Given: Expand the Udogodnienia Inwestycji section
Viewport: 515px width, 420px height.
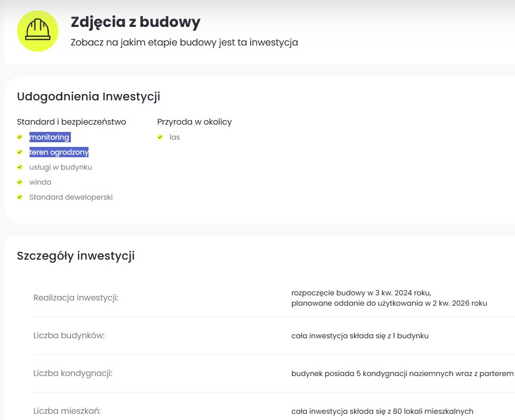Looking at the screenshot, I should pyautogui.click(x=89, y=97).
